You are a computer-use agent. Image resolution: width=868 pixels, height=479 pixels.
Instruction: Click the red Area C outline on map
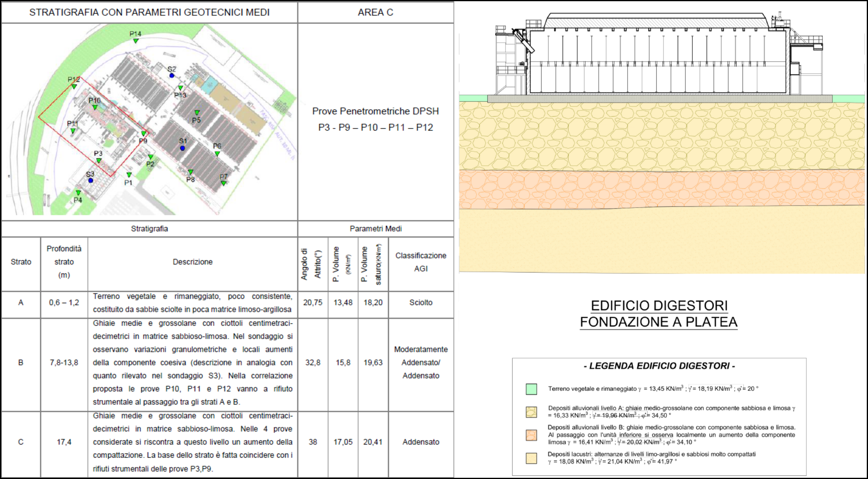click(x=94, y=127)
